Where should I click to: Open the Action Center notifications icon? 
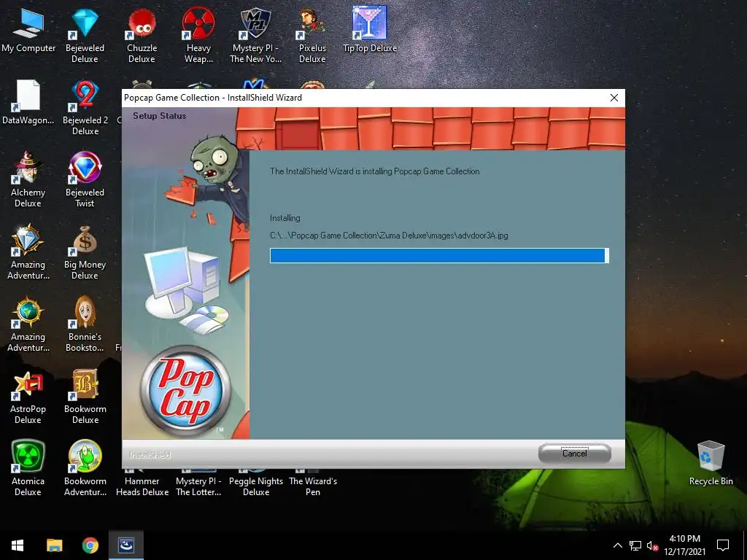click(723, 545)
